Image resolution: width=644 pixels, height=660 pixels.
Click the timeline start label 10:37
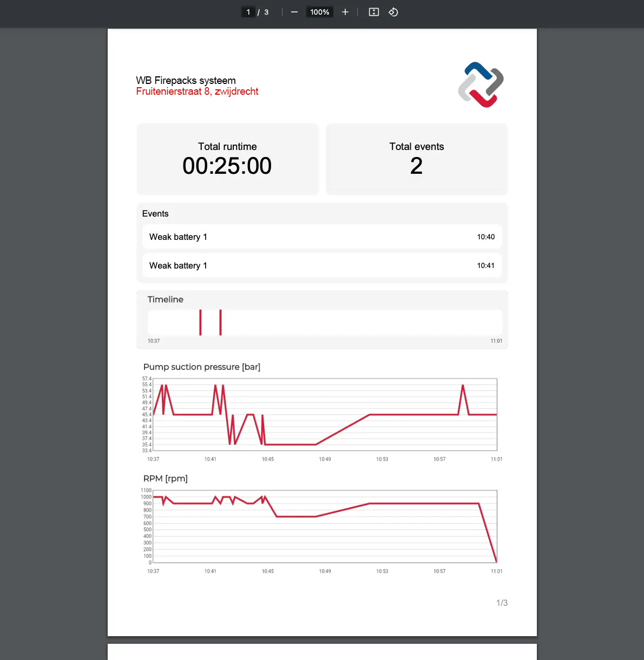coord(154,341)
